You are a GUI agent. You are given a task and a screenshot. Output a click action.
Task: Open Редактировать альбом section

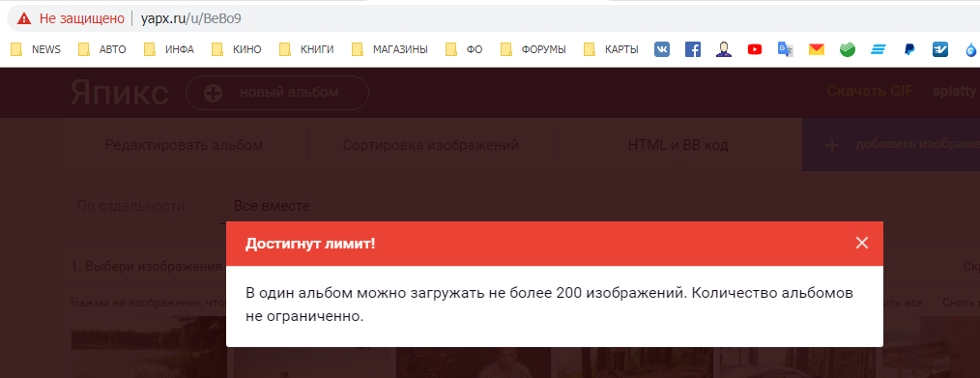coord(184,145)
